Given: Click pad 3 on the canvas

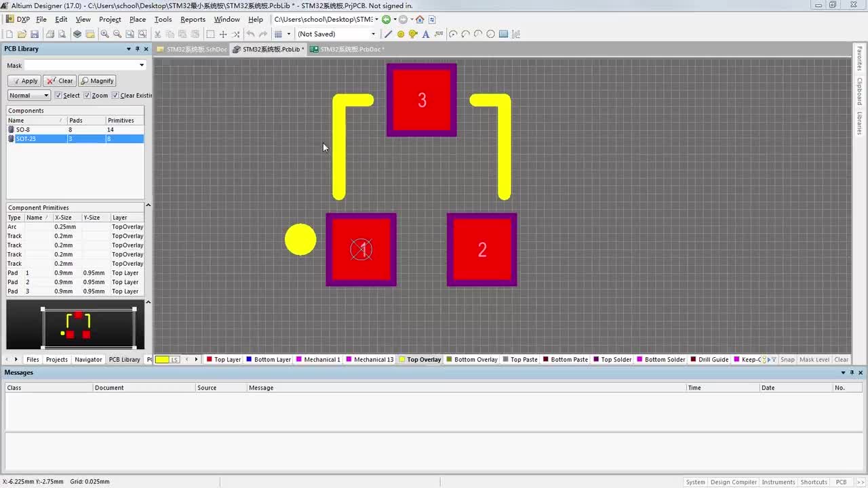Looking at the screenshot, I should pos(422,100).
